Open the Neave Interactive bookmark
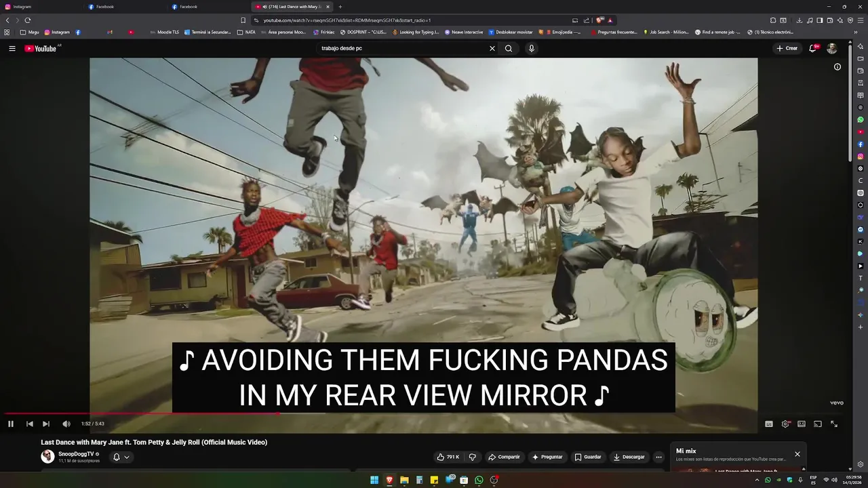 point(464,32)
